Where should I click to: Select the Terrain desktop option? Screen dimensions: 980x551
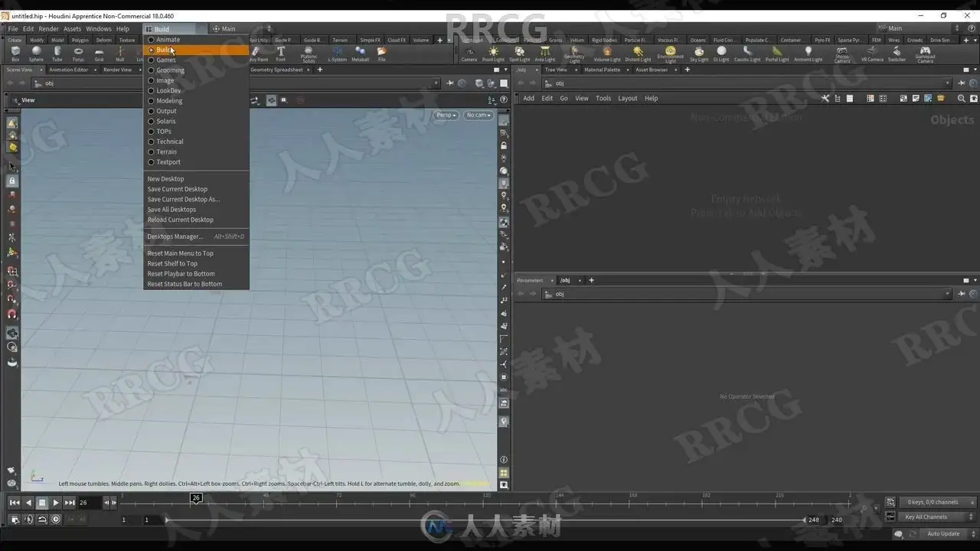click(x=196, y=152)
